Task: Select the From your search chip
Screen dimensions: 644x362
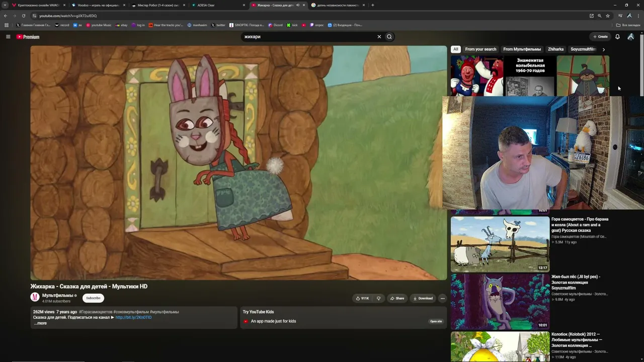Action: [x=480, y=49]
